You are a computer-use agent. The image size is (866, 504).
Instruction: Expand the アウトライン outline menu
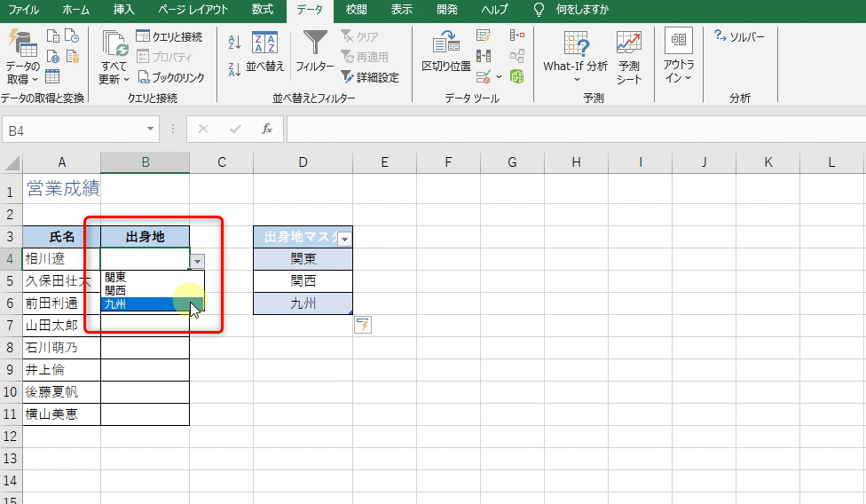tap(679, 57)
